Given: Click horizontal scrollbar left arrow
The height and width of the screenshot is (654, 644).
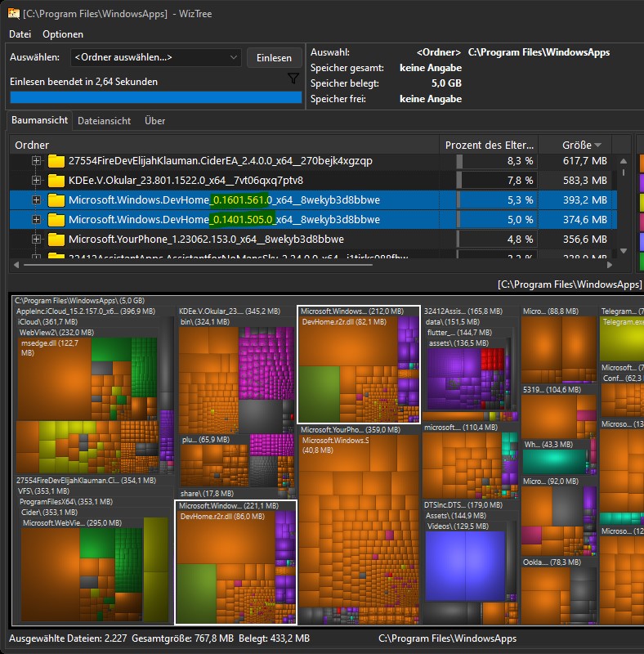Looking at the screenshot, I should point(16,265).
